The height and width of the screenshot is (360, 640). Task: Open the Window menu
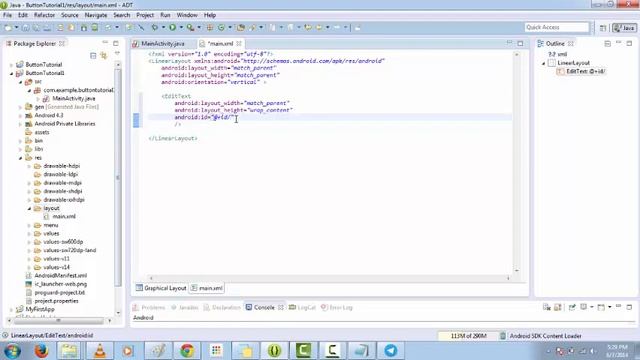[x=187, y=15]
